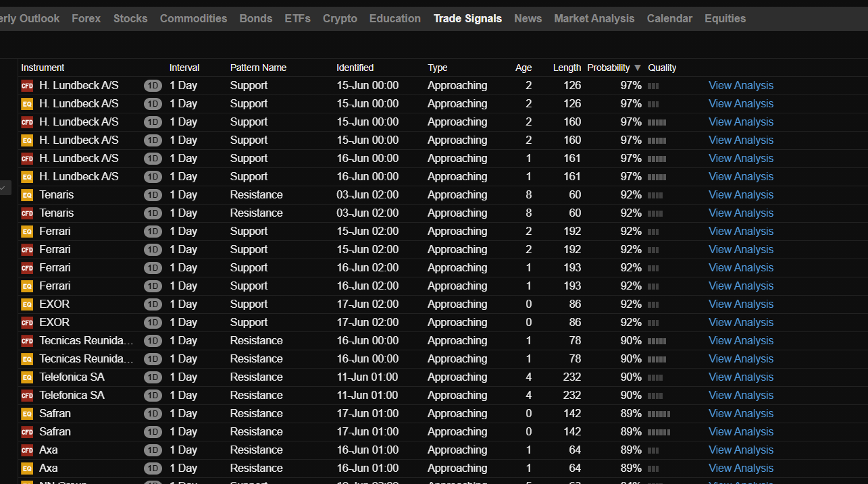Click the EQ icon beside Tenaris
The width and height of the screenshot is (868, 484).
coord(27,195)
